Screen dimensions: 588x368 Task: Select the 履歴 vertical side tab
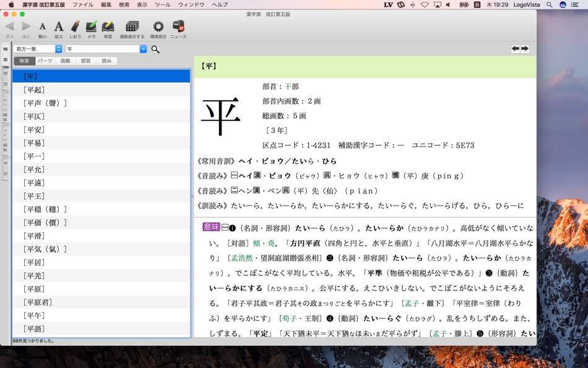[5, 79]
